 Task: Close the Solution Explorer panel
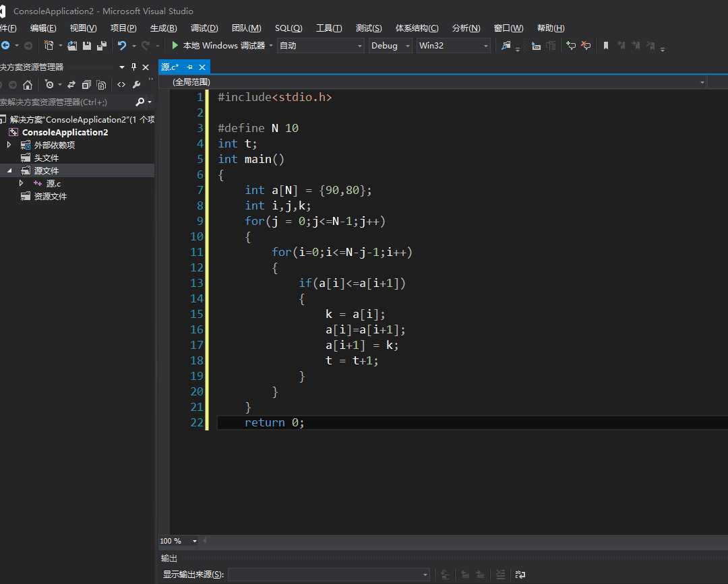pyautogui.click(x=146, y=67)
